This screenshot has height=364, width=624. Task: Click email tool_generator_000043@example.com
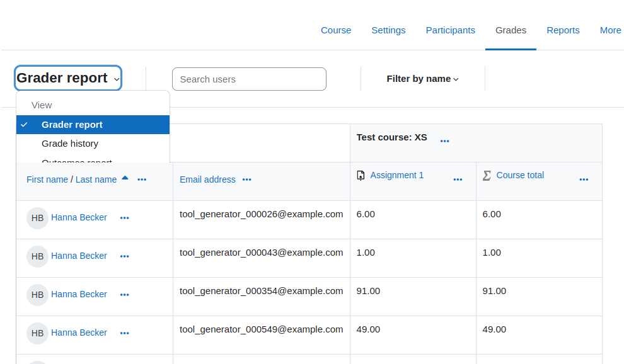[x=261, y=253]
